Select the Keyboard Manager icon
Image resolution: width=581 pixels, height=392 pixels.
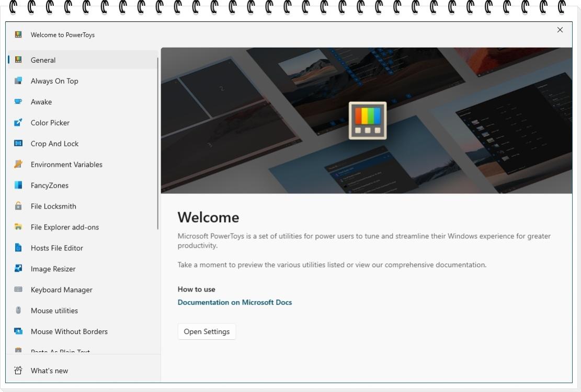(18, 290)
